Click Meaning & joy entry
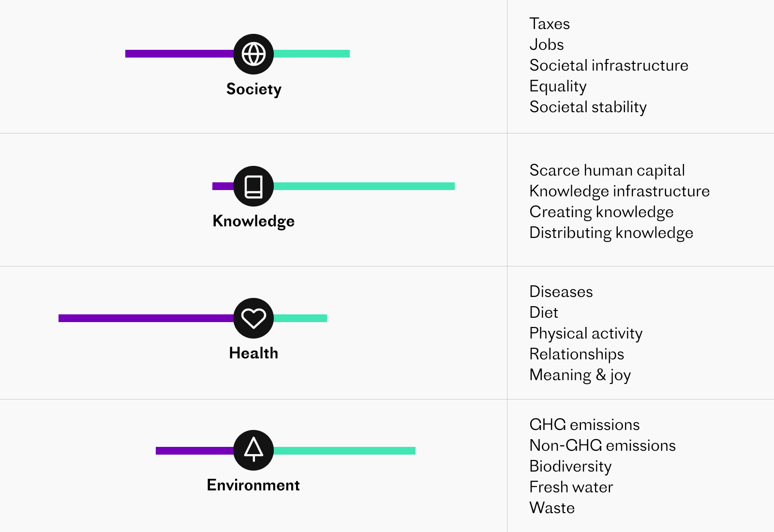The image size is (774, 532). (580, 375)
